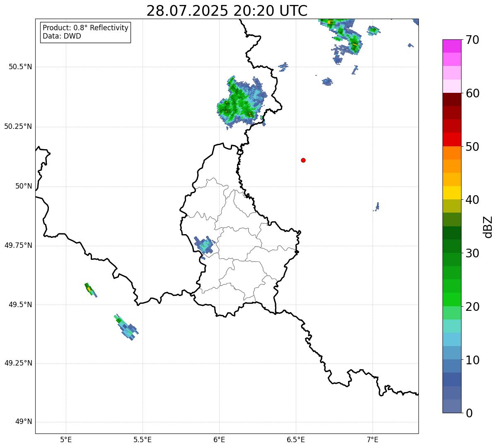
Task: Click the 49°N latitude label
Action: point(24,422)
